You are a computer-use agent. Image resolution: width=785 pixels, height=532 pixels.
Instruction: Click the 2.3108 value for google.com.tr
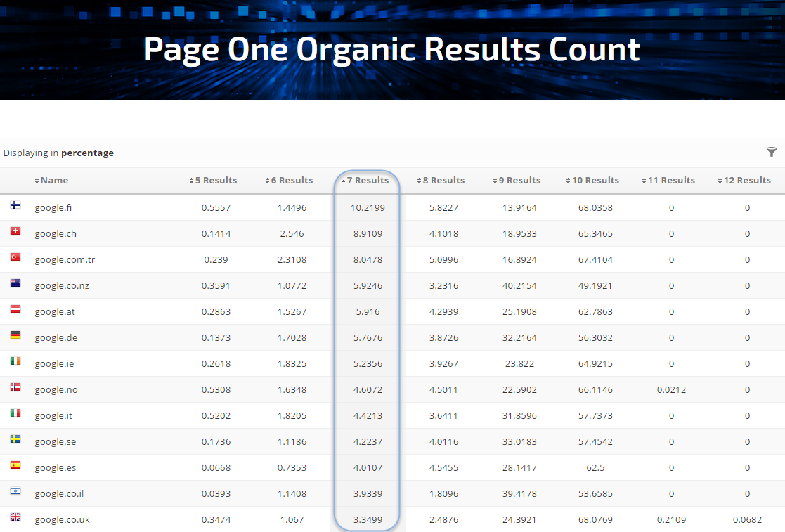click(x=292, y=260)
